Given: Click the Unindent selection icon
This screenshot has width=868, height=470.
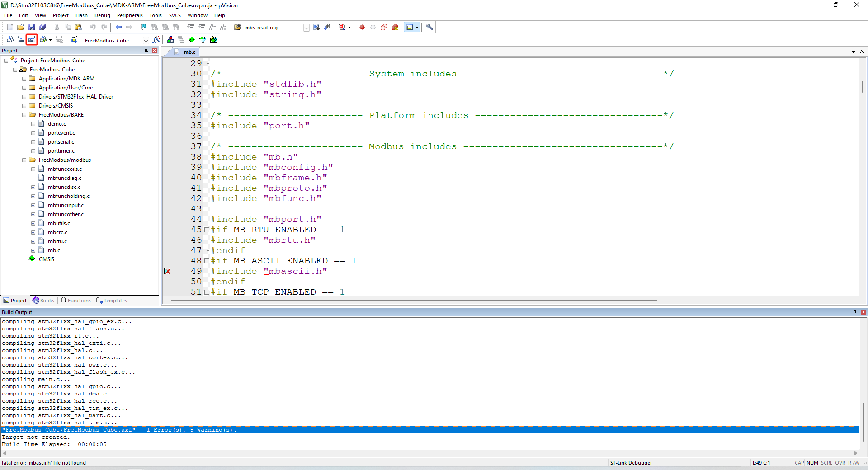Looking at the screenshot, I should pos(202,27).
